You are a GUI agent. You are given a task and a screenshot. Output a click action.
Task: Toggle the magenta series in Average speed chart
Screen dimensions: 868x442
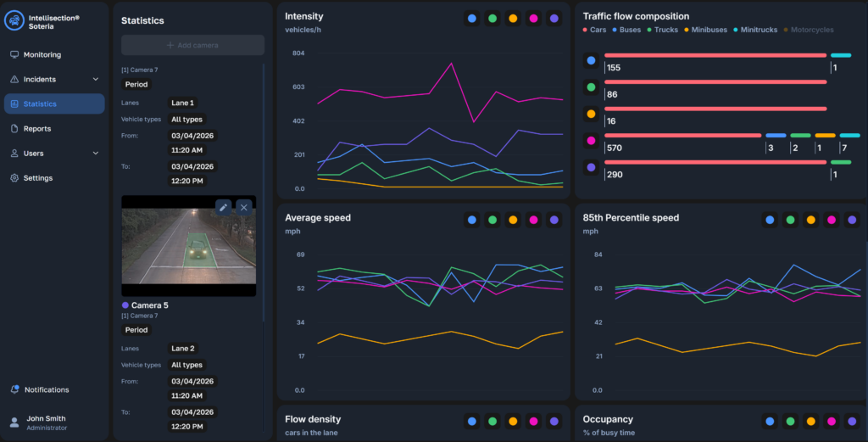coord(534,220)
